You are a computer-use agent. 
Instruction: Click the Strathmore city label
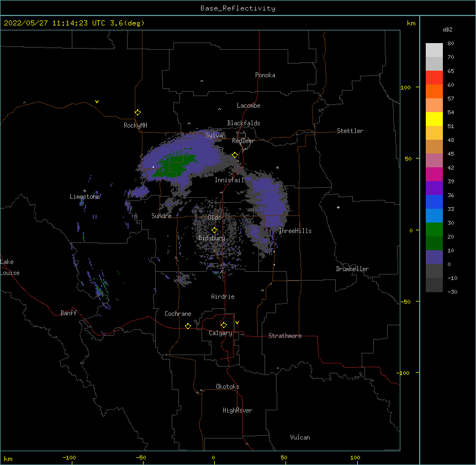click(x=285, y=336)
